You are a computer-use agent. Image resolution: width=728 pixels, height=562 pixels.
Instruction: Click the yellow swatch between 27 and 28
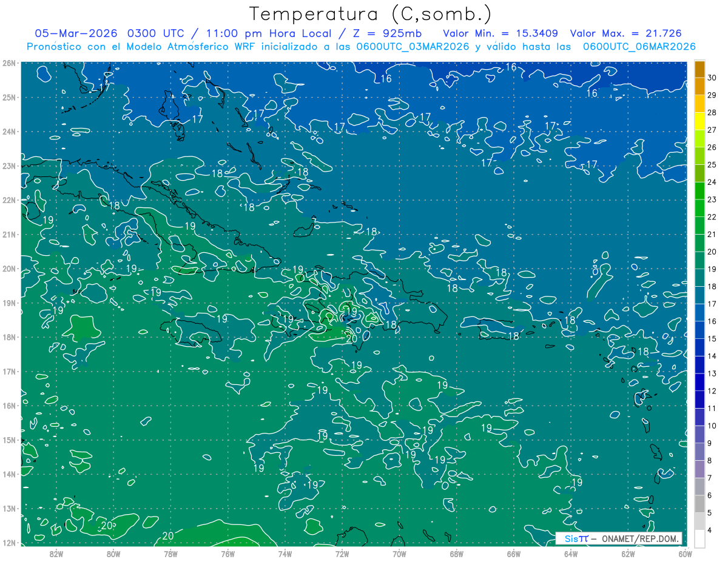(x=699, y=121)
